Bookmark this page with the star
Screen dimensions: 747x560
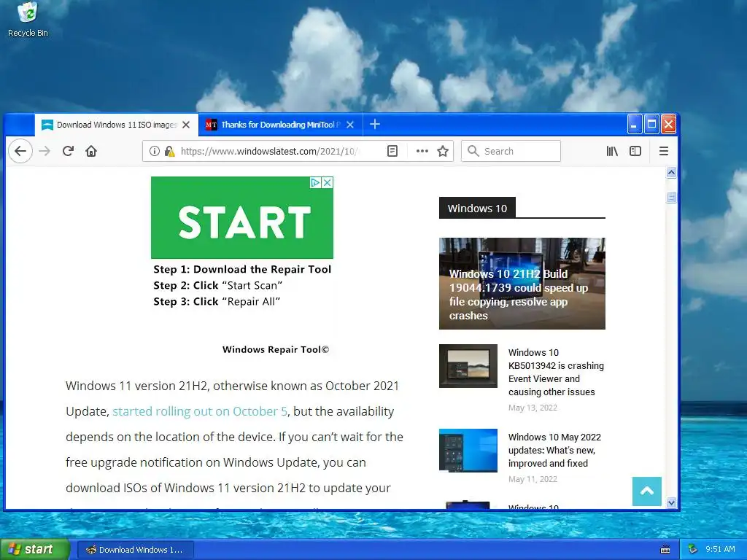click(443, 151)
